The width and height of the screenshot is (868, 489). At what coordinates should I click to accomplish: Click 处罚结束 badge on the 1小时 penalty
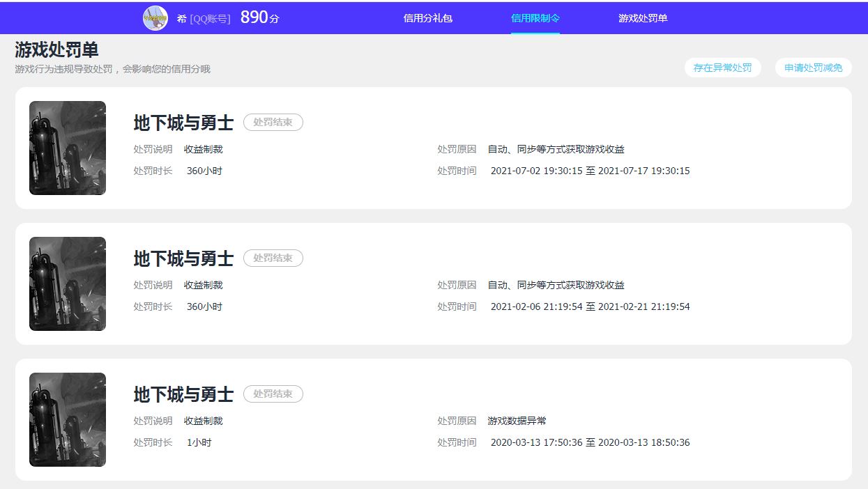tap(273, 394)
